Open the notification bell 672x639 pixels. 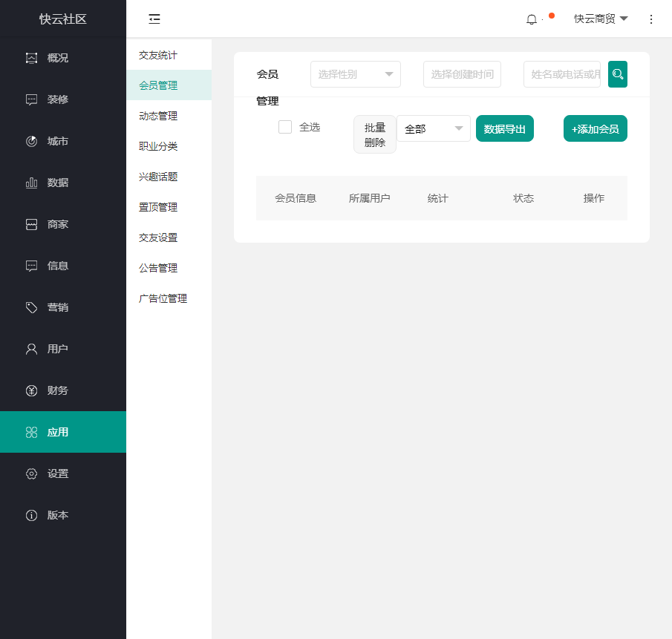click(532, 19)
